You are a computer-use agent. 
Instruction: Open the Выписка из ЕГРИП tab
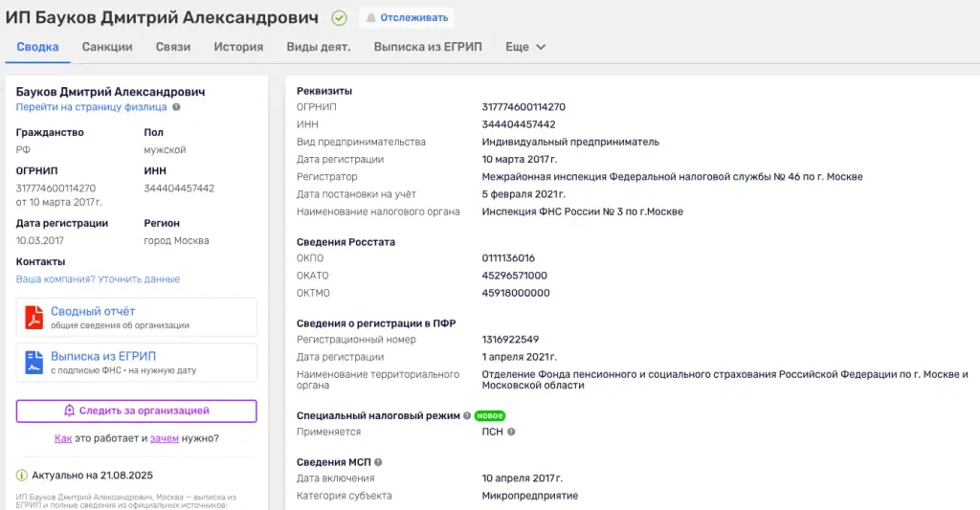click(x=428, y=47)
